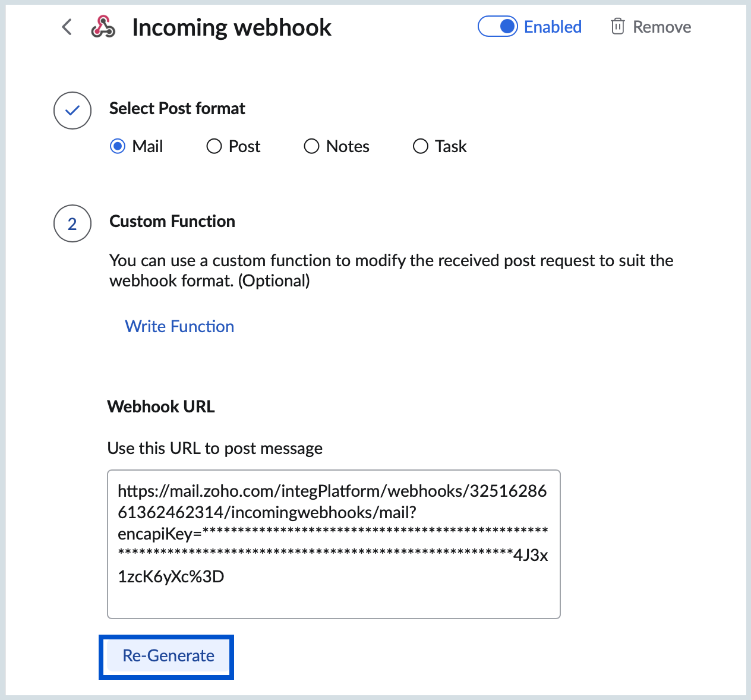751x700 pixels.
Task: Click the step 2 number circle
Action: click(x=72, y=223)
